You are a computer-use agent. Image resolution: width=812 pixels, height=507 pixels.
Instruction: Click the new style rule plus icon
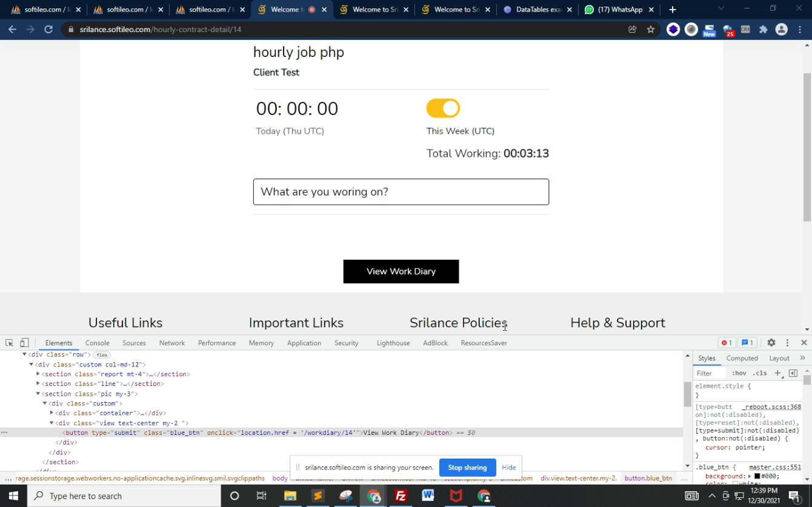(778, 373)
